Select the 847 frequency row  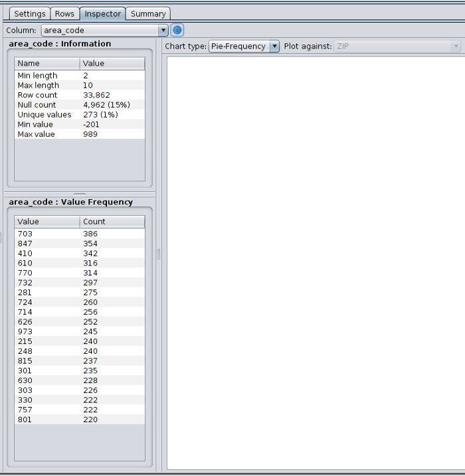tap(79, 244)
